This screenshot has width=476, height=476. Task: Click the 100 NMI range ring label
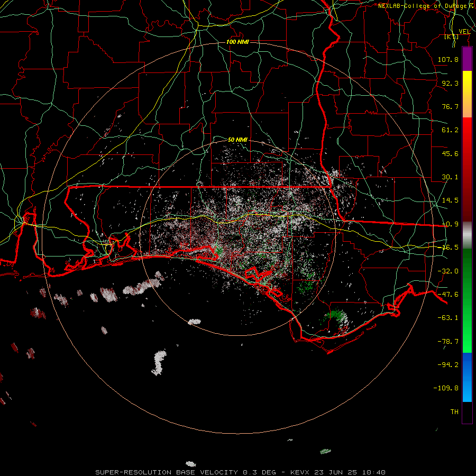[x=237, y=42]
